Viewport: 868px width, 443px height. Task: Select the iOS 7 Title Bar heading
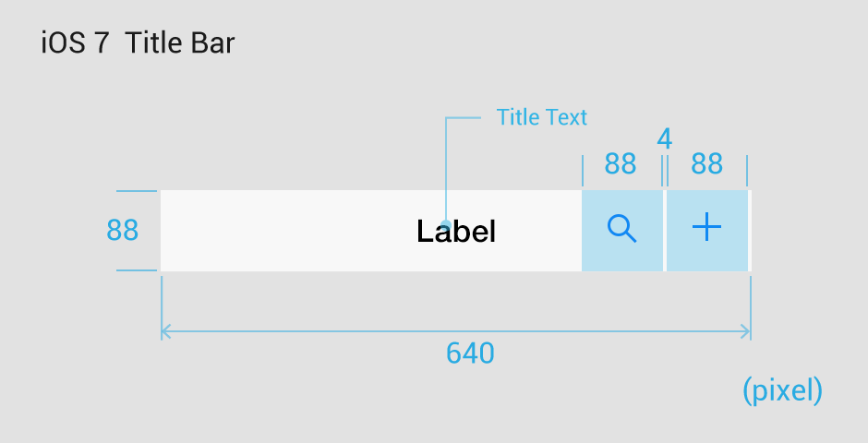(x=138, y=42)
